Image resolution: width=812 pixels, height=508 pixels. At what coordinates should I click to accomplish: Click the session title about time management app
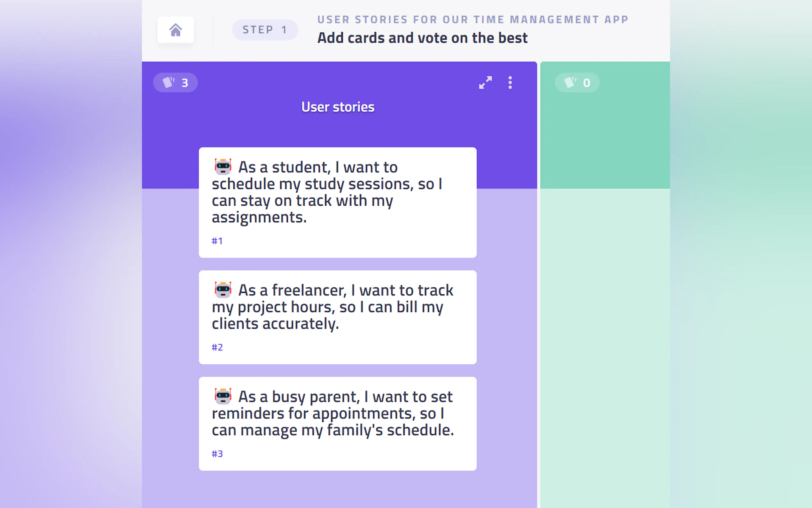coord(472,20)
